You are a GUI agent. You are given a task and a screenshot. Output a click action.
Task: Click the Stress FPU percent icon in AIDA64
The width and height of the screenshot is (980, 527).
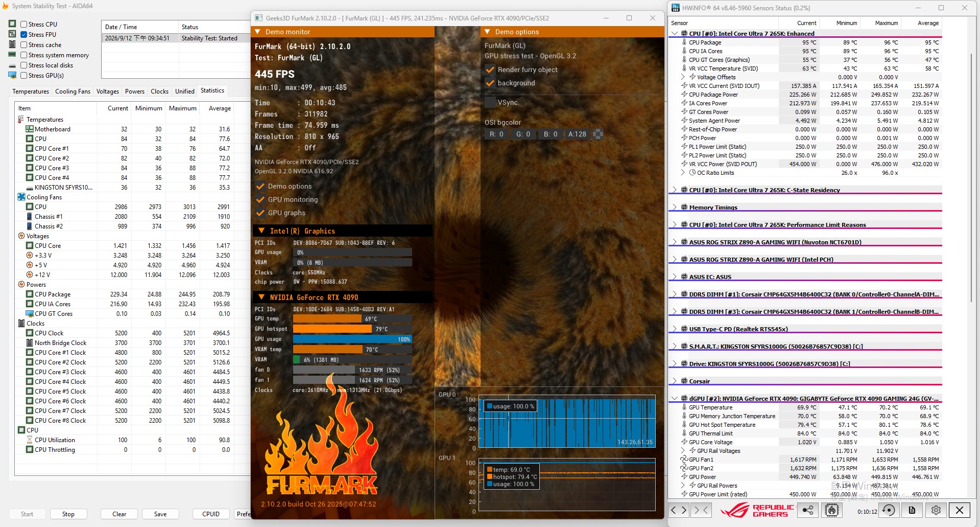[12, 34]
